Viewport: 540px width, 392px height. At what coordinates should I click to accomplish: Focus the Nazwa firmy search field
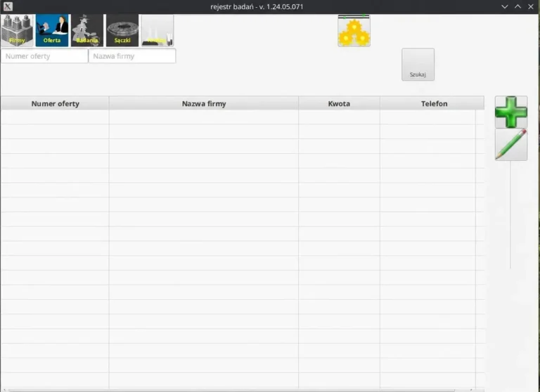(x=132, y=55)
